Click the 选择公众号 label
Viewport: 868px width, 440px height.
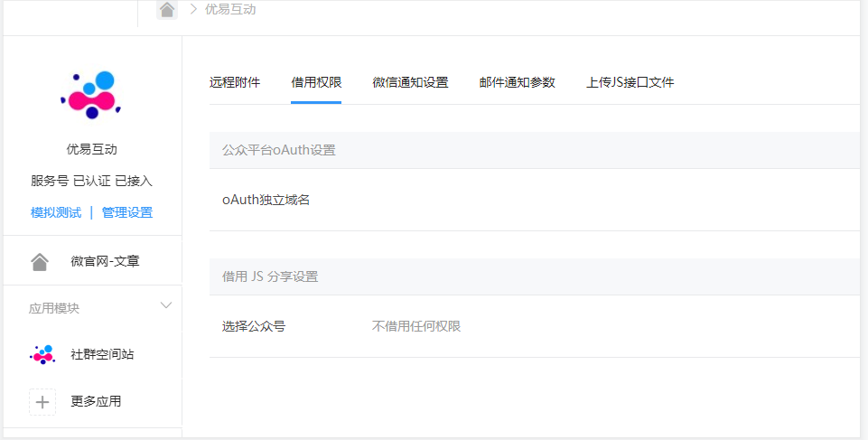point(254,326)
